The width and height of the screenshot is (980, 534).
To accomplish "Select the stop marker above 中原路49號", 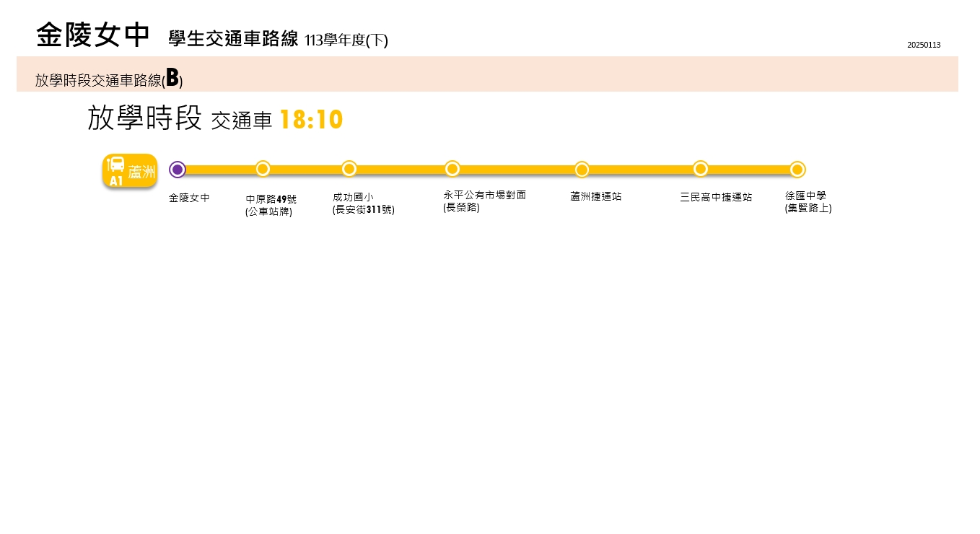I will point(263,168).
